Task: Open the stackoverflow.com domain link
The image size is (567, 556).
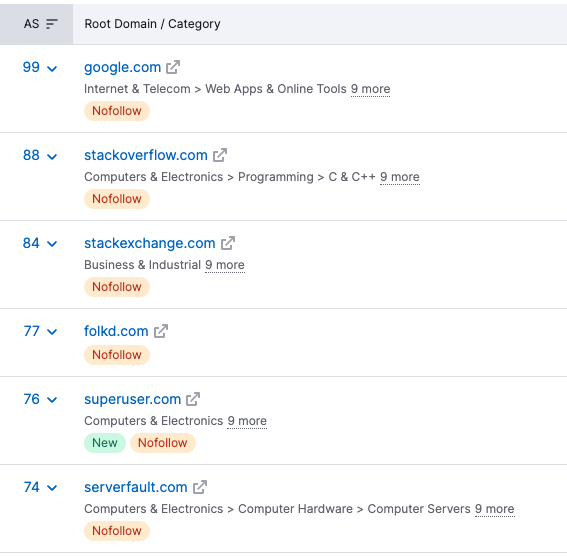Action: pyautogui.click(x=146, y=155)
